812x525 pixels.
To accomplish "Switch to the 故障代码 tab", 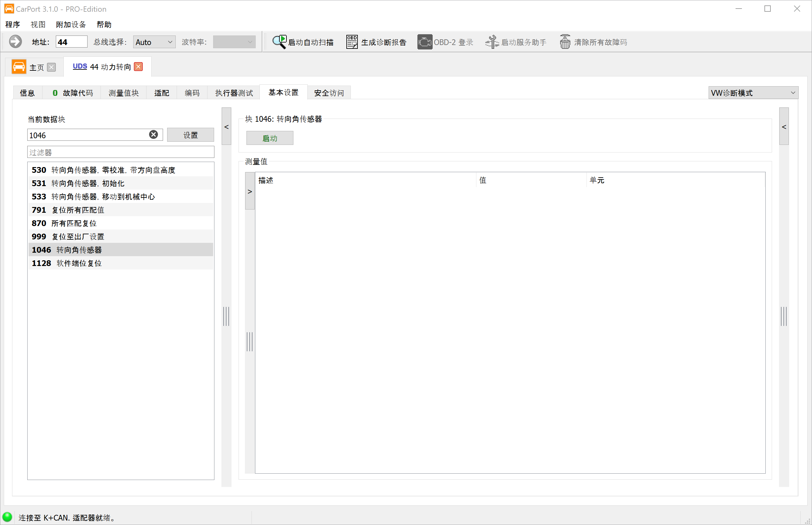I will (72, 93).
